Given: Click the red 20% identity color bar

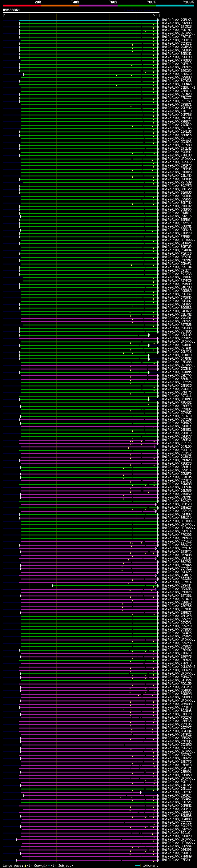Looking at the screenshot, I should [22, 6].
